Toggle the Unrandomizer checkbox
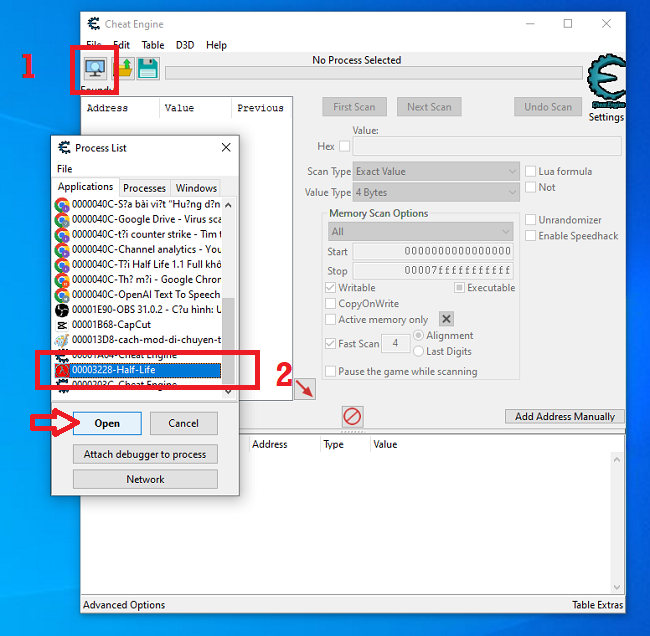The image size is (650, 636). 531,220
